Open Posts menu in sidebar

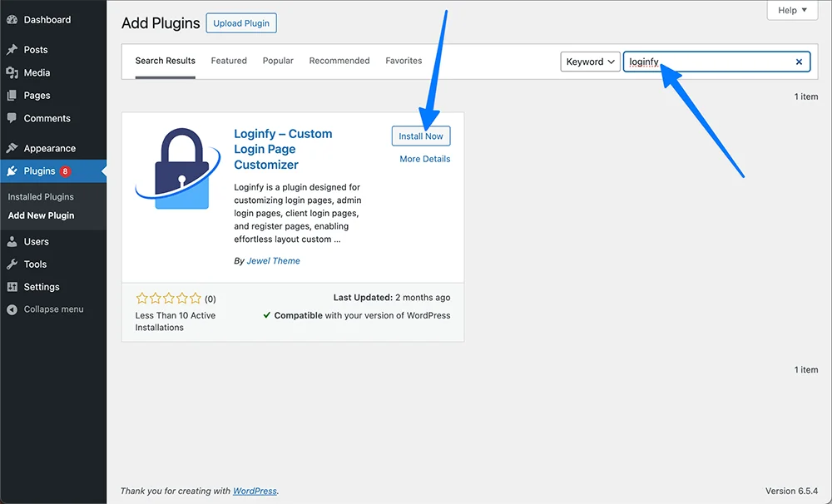(36, 50)
